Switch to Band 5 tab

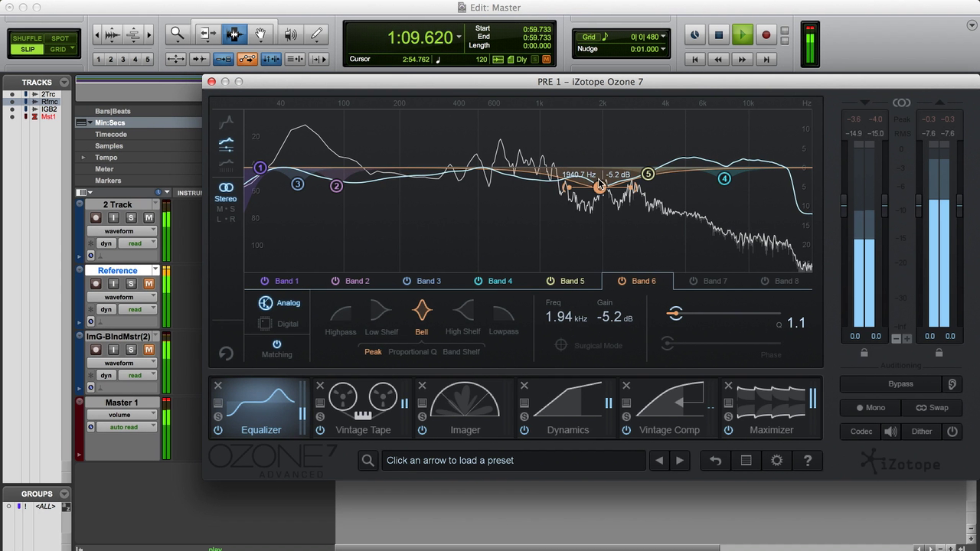click(565, 281)
